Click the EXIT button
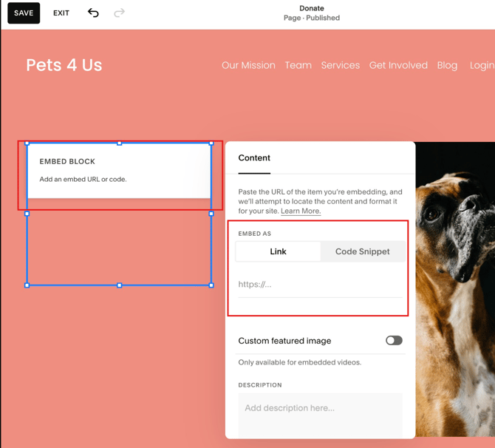This screenshot has height=448, width=495. pyautogui.click(x=61, y=13)
